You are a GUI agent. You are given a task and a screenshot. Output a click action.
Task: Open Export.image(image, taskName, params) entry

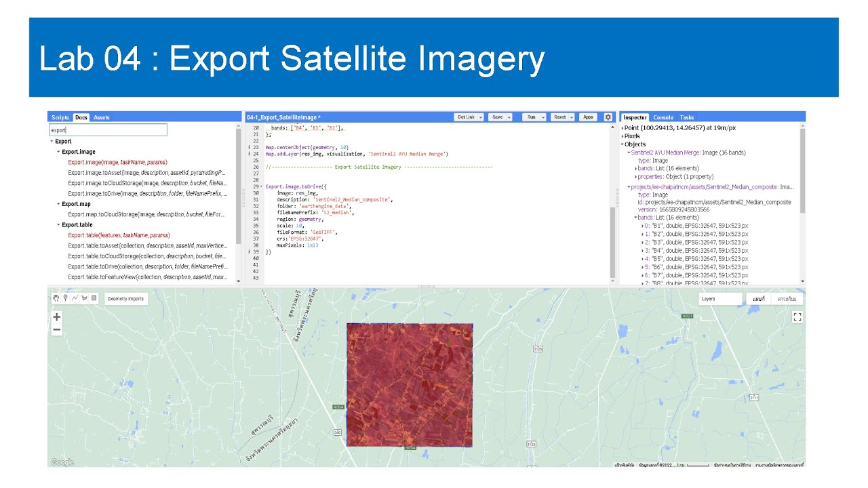pyautogui.click(x=117, y=163)
